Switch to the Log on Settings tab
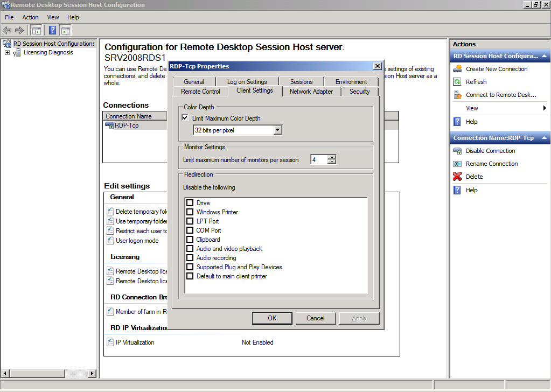The image size is (551, 392). [247, 81]
